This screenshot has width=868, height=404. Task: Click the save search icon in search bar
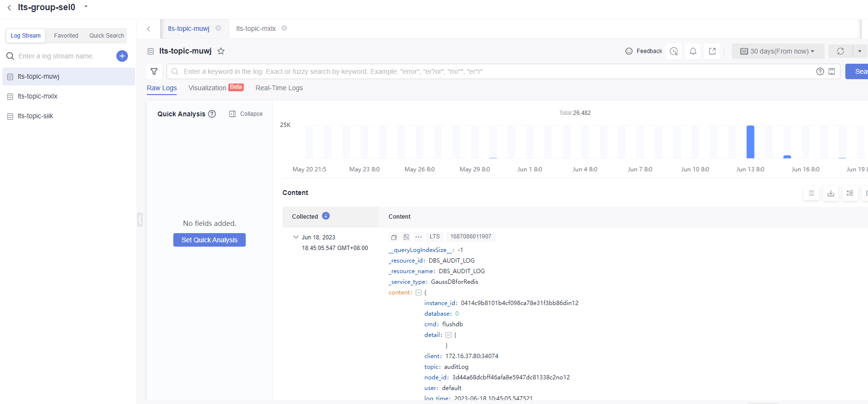832,71
